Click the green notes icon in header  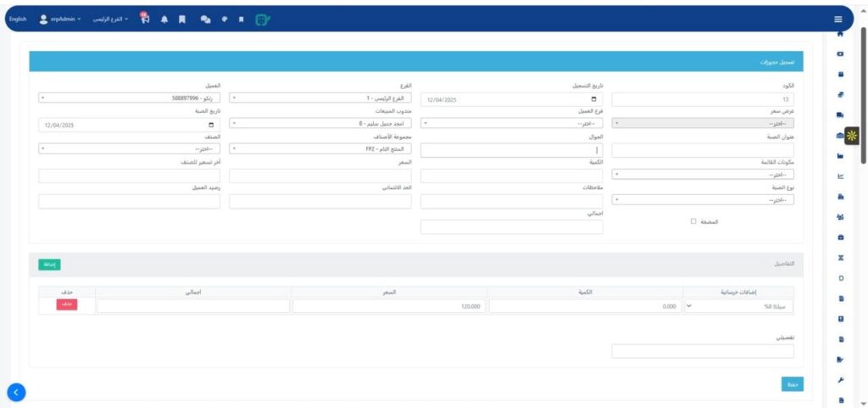263,19
